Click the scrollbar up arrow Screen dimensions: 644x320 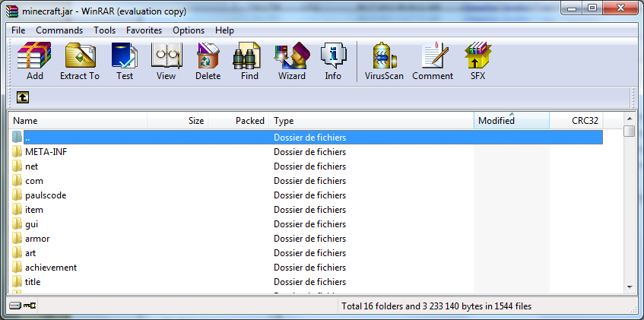[x=630, y=119]
